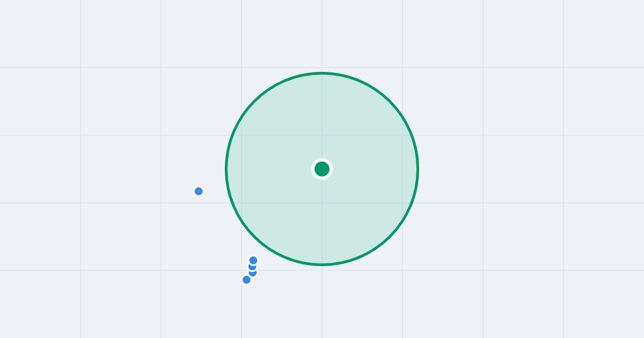
Task: Click the leftmost edge of the green circle
Action: (x=226, y=169)
